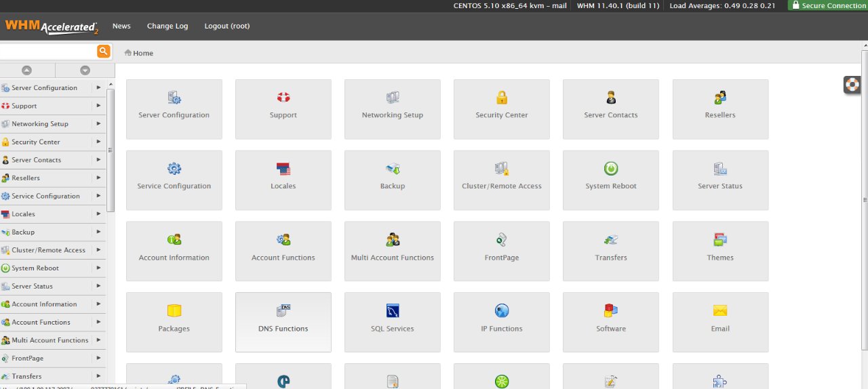Collapse all sidebar menus with up arrow
This screenshot has height=389, width=868.
click(27, 70)
